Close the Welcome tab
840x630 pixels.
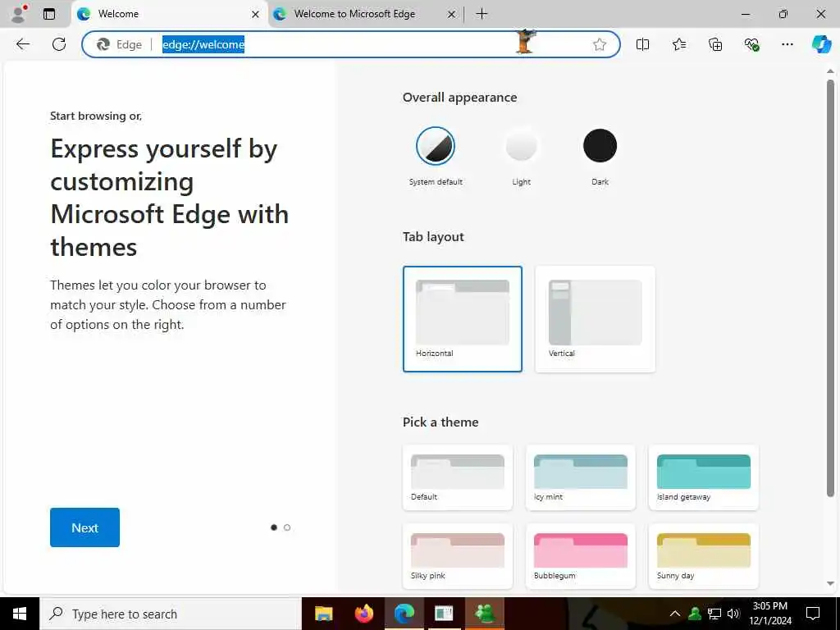[256, 15]
